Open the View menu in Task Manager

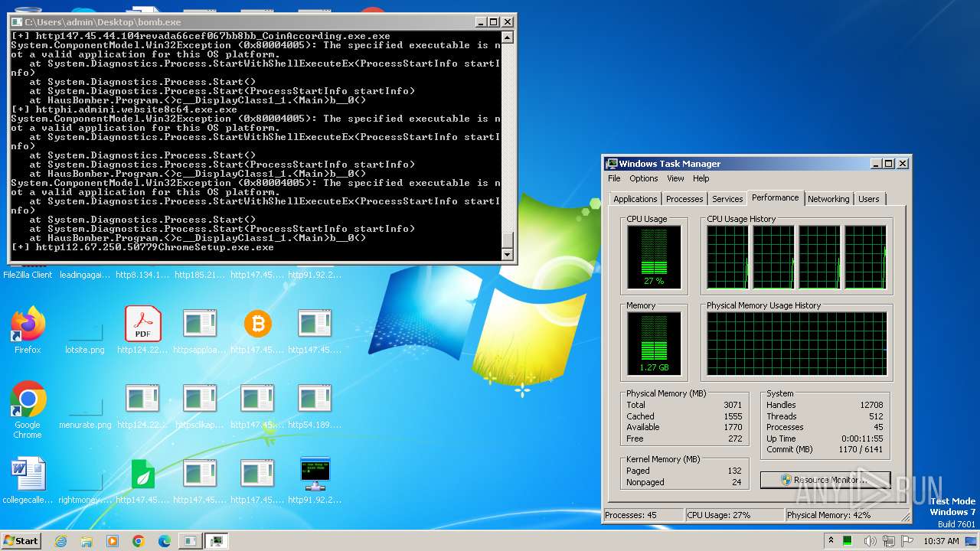click(x=675, y=178)
